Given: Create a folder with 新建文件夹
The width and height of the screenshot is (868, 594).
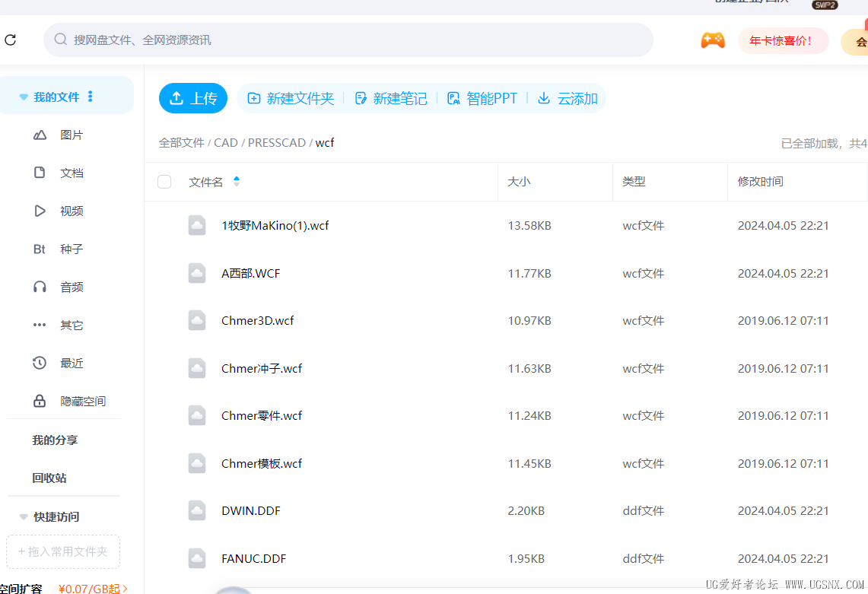Looking at the screenshot, I should pos(291,99).
